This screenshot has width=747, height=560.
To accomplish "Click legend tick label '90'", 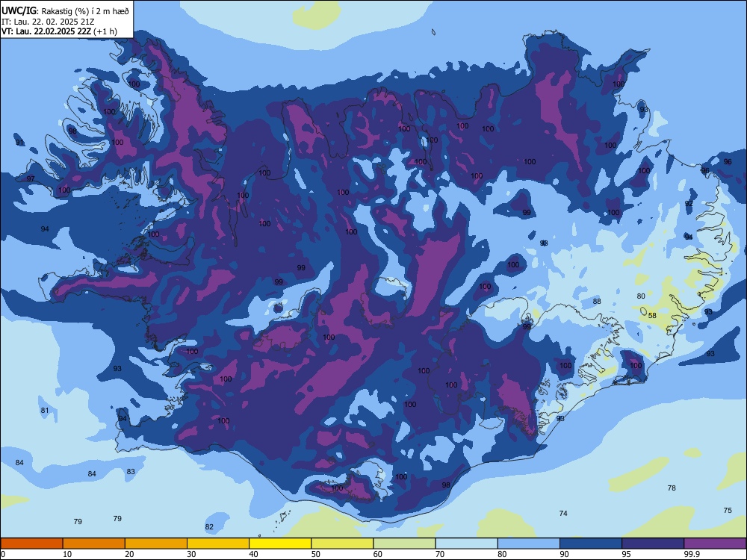I will pyautogui.click(x=564, y=554).
